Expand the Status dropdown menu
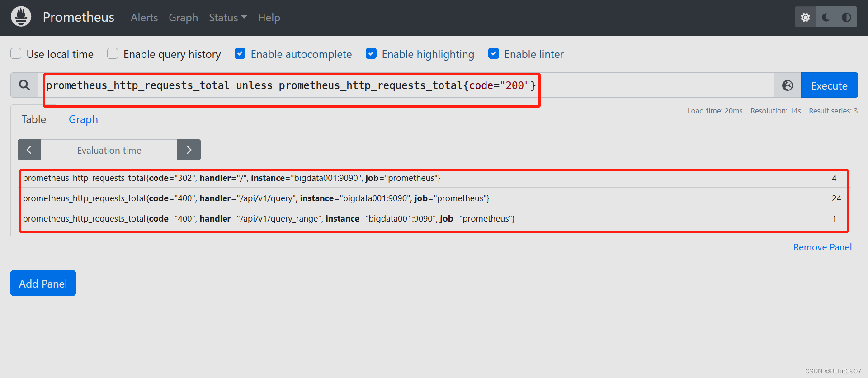 [x=228, y=18]
